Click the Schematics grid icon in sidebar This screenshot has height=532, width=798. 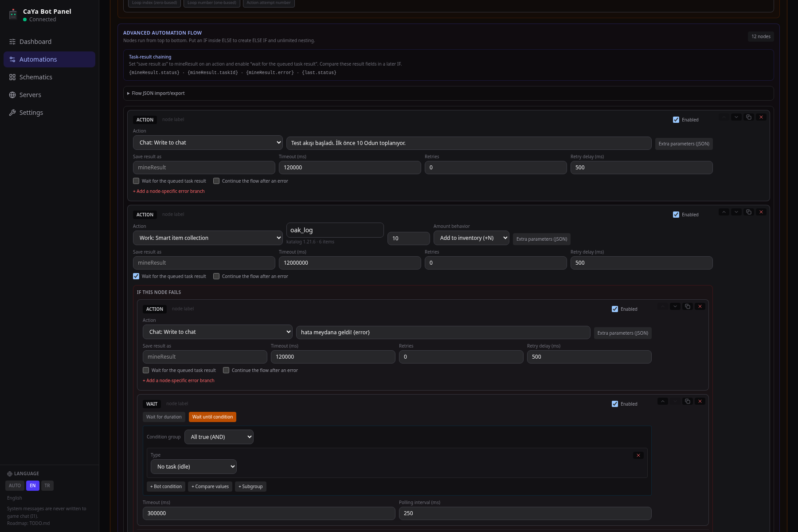tap(12, 77)
